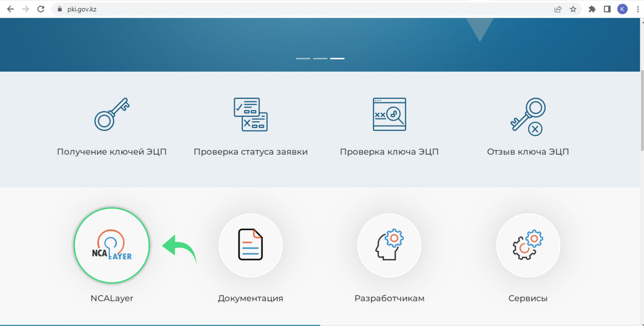
Task: Open Получение ключей ЭЦП label
Action: coord(112,152)
